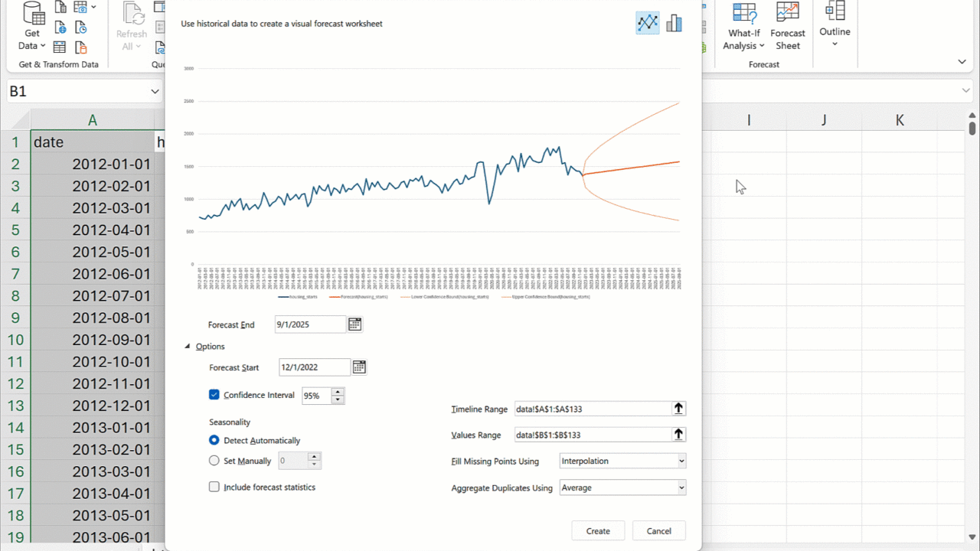Open Aggregate Duplicates Using dropdown
The height and width of the screenshot is (551, 980).
point(622,487)
